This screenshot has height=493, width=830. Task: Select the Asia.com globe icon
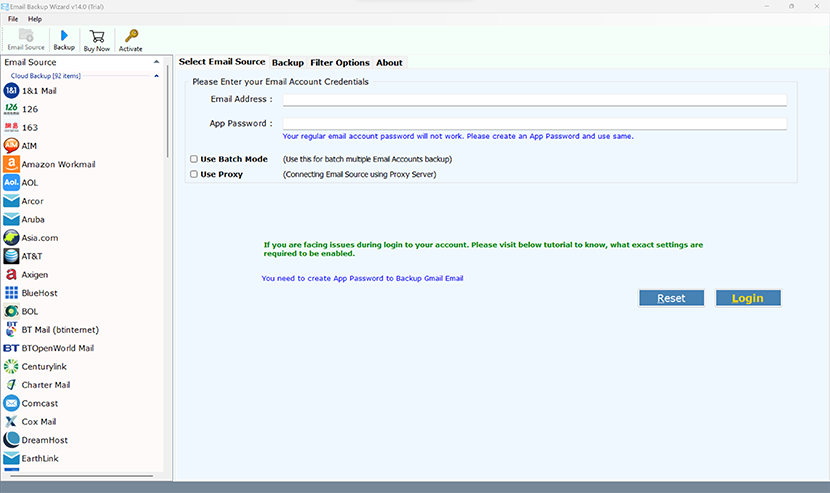[x=11, y=238]
